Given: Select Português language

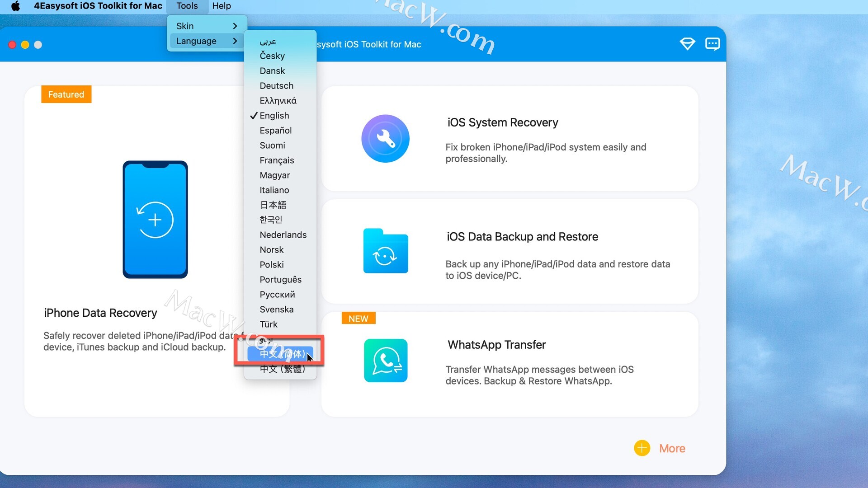Looking at the screenshot, I should point(280,280).
